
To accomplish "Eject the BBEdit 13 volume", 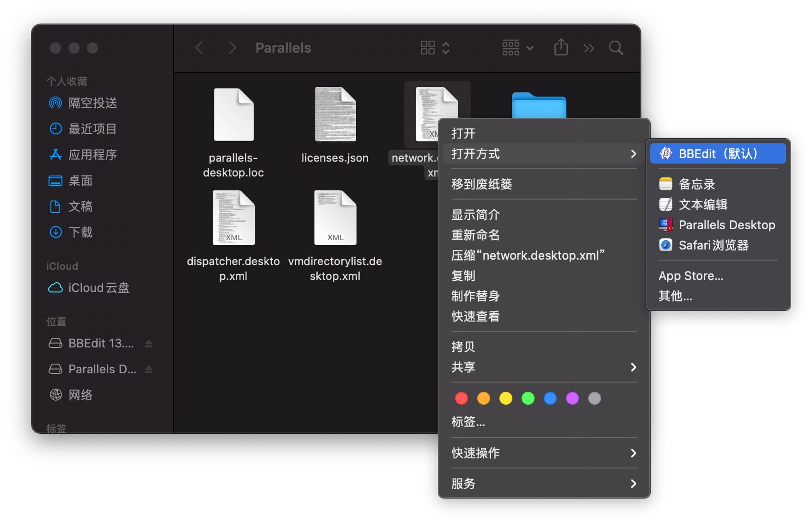I will point(148,344).
